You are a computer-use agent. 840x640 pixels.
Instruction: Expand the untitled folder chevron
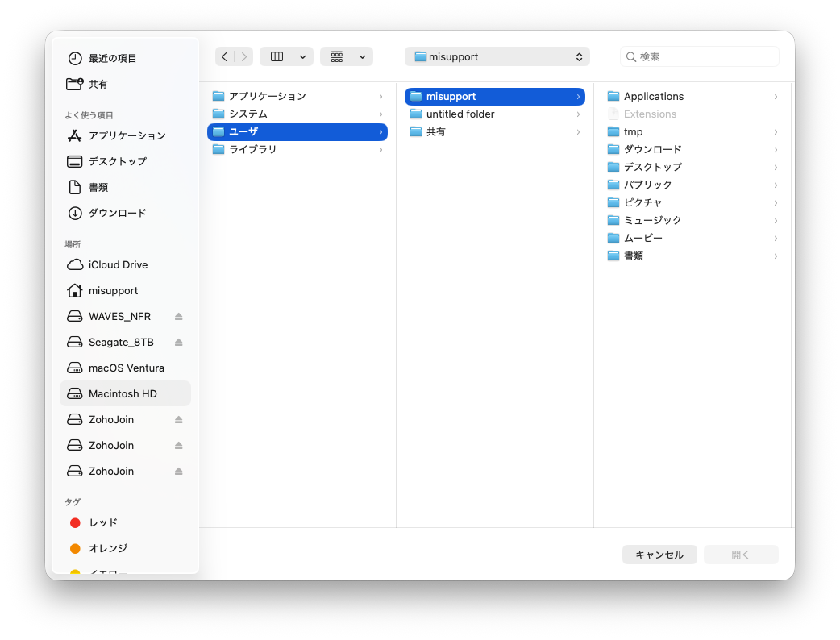point(578,114)
